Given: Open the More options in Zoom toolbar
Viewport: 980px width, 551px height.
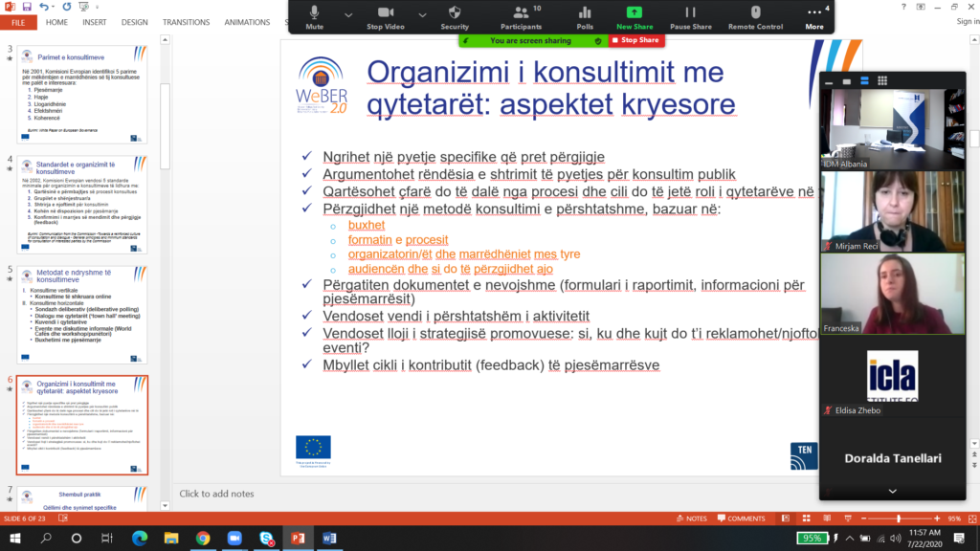Looking at the screenshot, I should click(x=814, y=17).
